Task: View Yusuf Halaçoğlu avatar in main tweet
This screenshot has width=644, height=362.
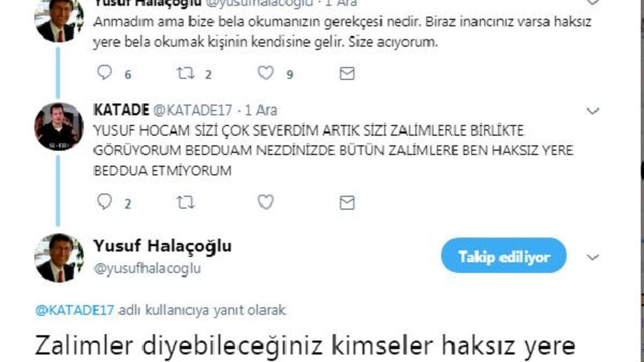Action: point(59,258)
